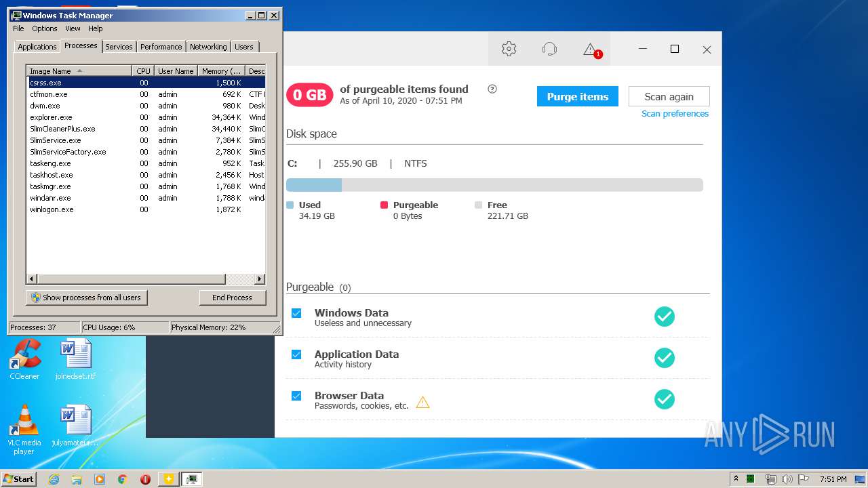
Task: Select the SlimCleanerPlus.exe process row
Action: pyautogui.click(x=145, y=129)
